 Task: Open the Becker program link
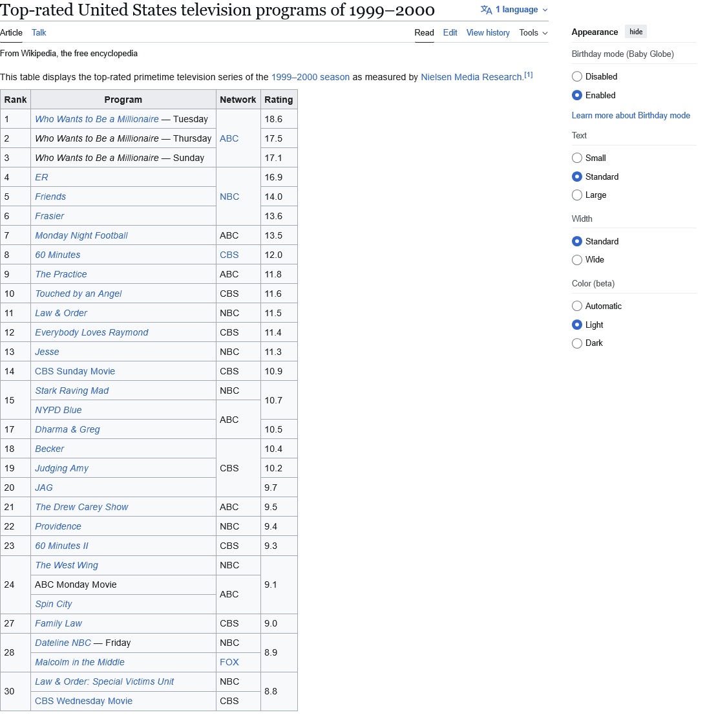(50, 449)
